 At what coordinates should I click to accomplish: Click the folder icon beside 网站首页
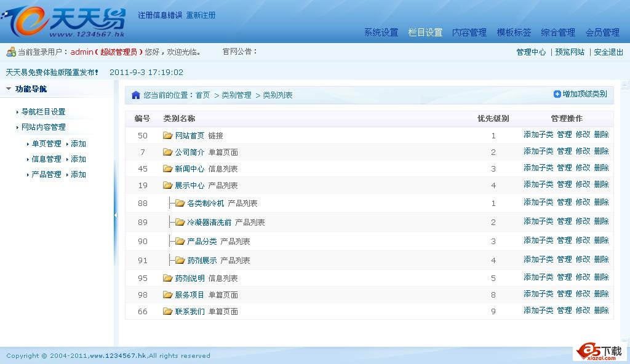(167, 135)
